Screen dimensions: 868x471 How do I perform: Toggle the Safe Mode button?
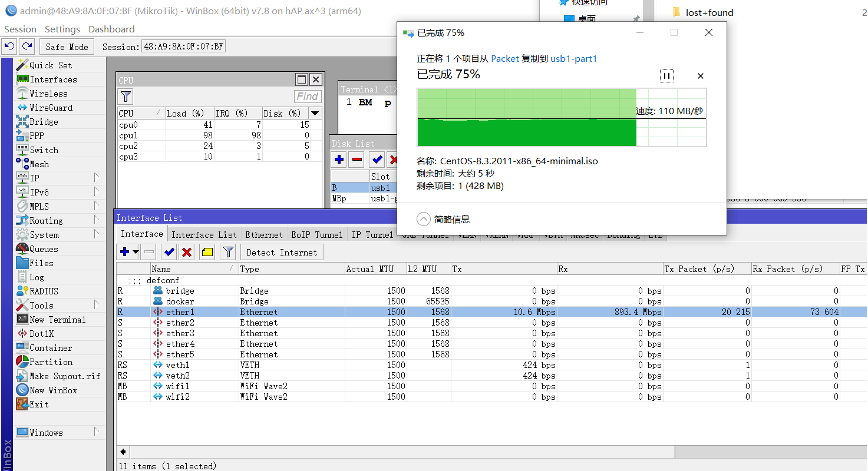(x=67, y=47)
